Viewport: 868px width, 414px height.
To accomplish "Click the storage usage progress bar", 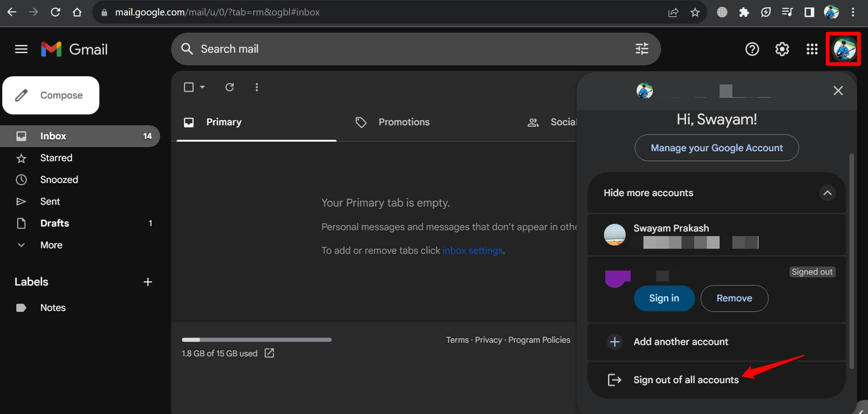I will (256, 340).
